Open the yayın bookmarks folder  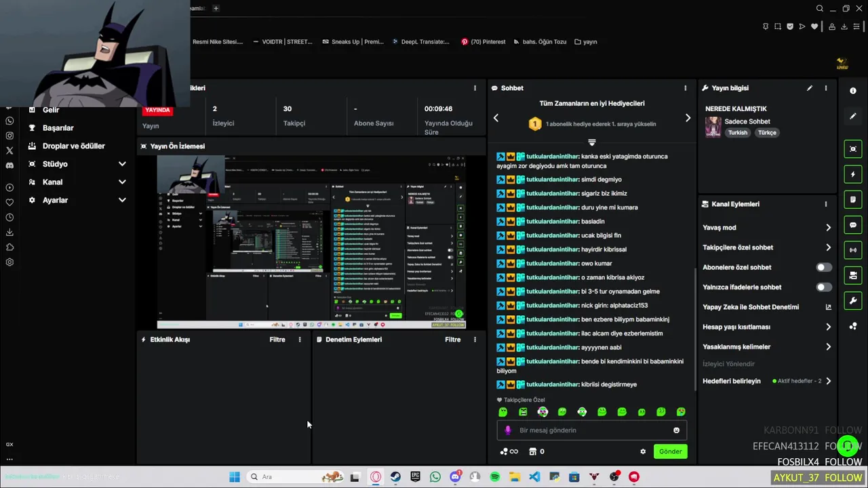click(x=585, y=41)
